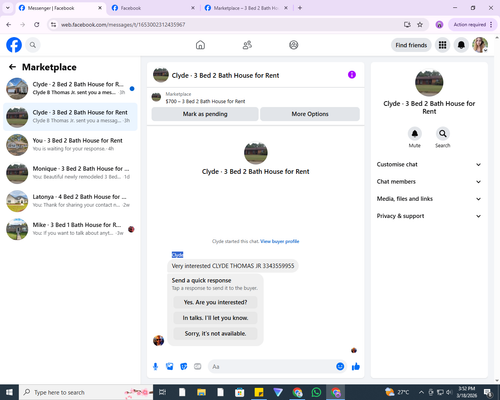Image resolution: width=500 pixels, height=400 pixels.
Task: Open the Monique 3 Bed 2 Bath conversation
Action: tap(70, 173)
